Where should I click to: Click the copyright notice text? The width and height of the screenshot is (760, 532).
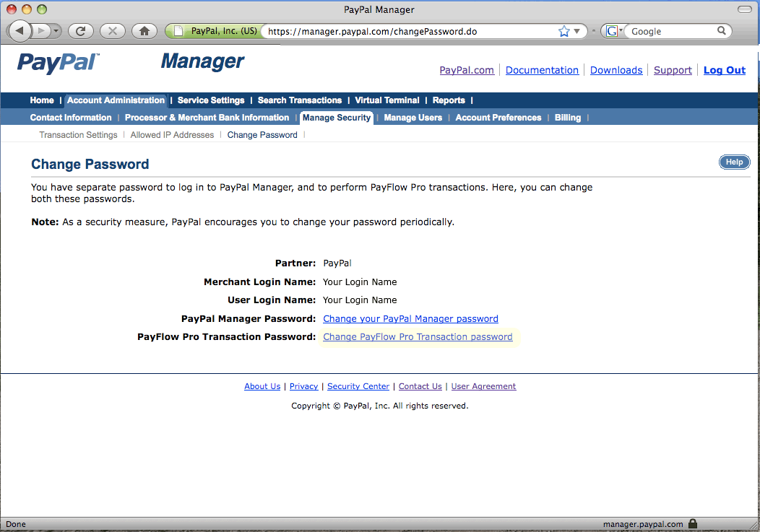pyautogui.click(x=380, y=406)
